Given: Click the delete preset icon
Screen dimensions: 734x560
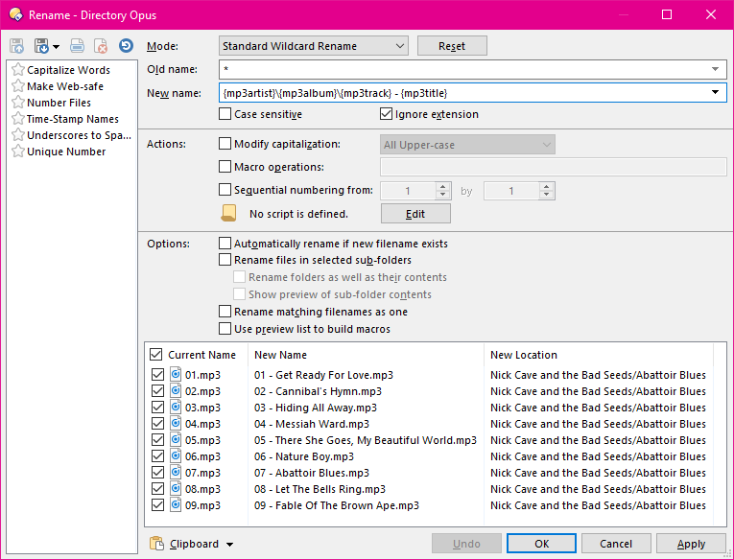Looking at the screenshot, I should tap(100, 46).
